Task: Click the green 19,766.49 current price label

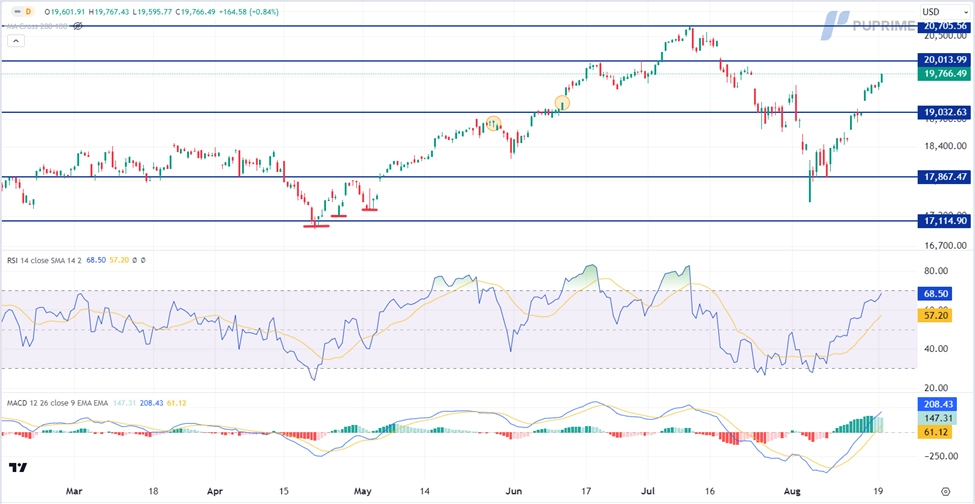Action: pos(945,73)
